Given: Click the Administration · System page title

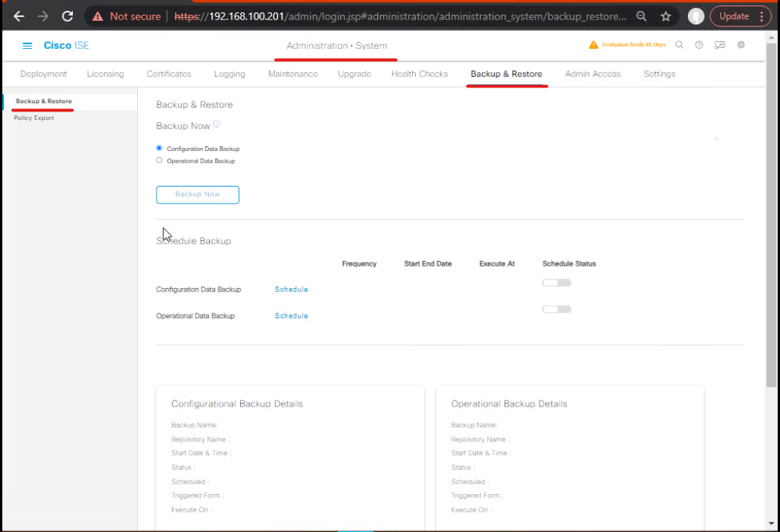Looking at the screenshot, I should [337, 45].
